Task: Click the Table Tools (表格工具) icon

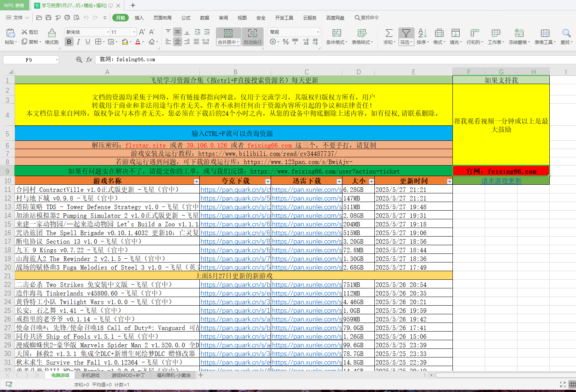Action: tap(545, 33)
